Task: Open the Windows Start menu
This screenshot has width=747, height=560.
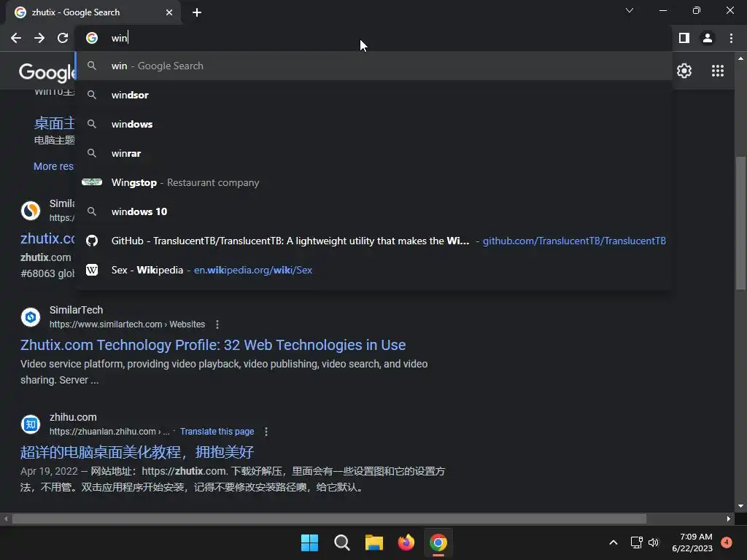Action: [309, 542]
